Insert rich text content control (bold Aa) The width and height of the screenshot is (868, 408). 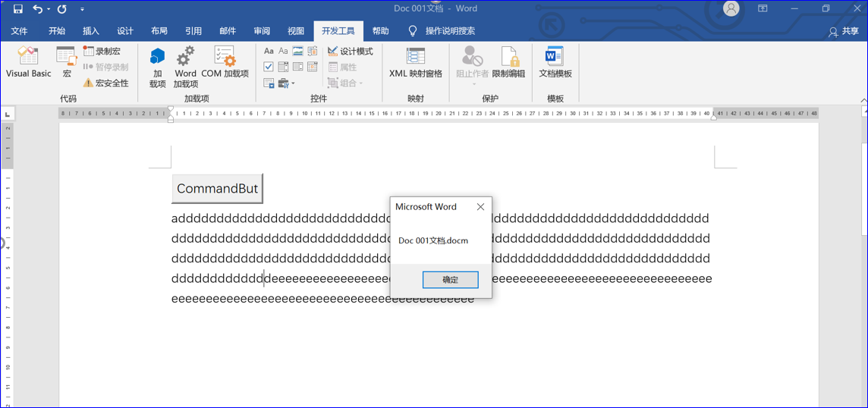(x=269, y=52)
